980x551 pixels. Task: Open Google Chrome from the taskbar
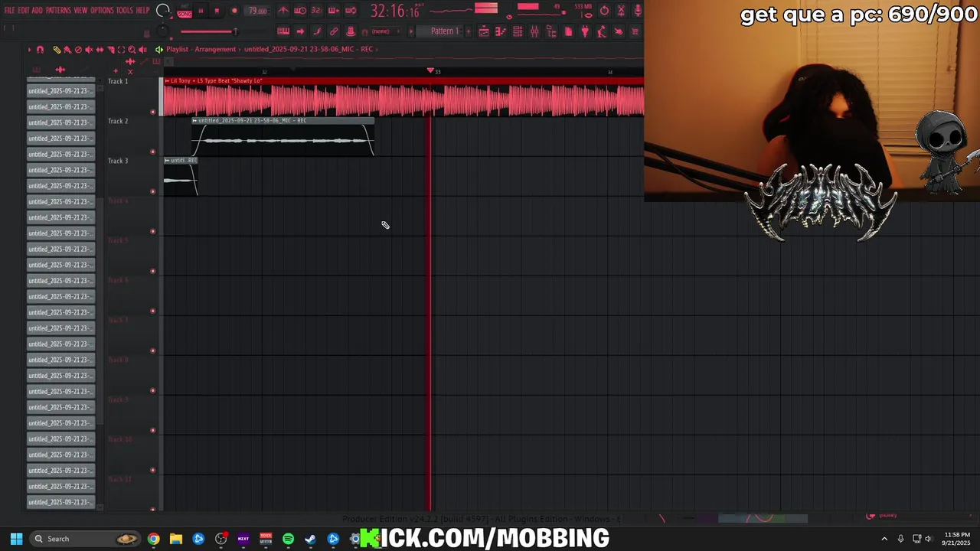coord(154,539)
